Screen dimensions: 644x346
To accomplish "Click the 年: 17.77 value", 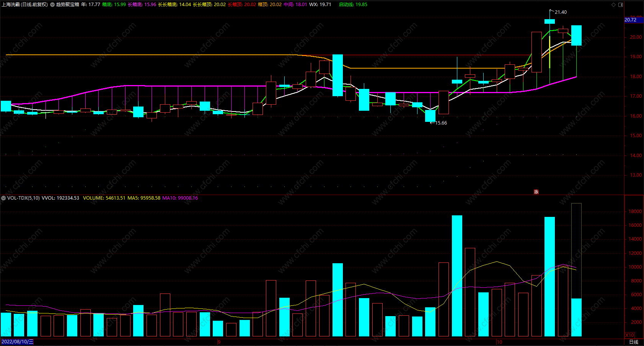I will pyautogui.click(x=91, y=5).
